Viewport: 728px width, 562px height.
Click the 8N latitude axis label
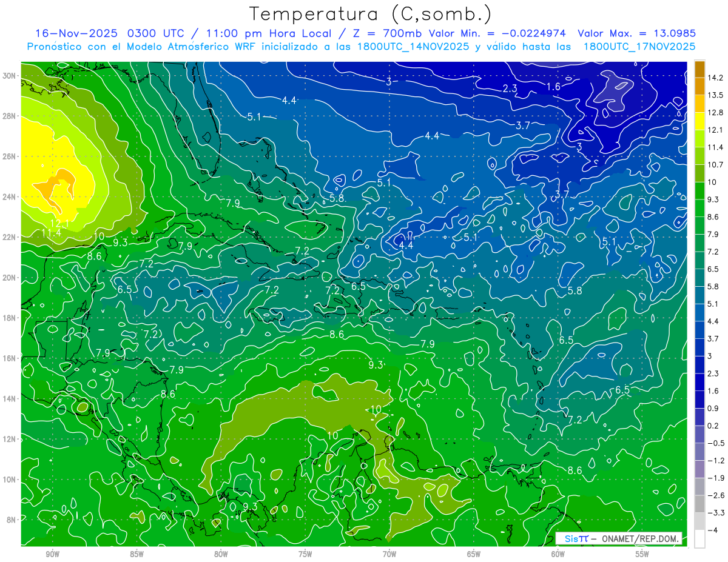coord(11,520)
